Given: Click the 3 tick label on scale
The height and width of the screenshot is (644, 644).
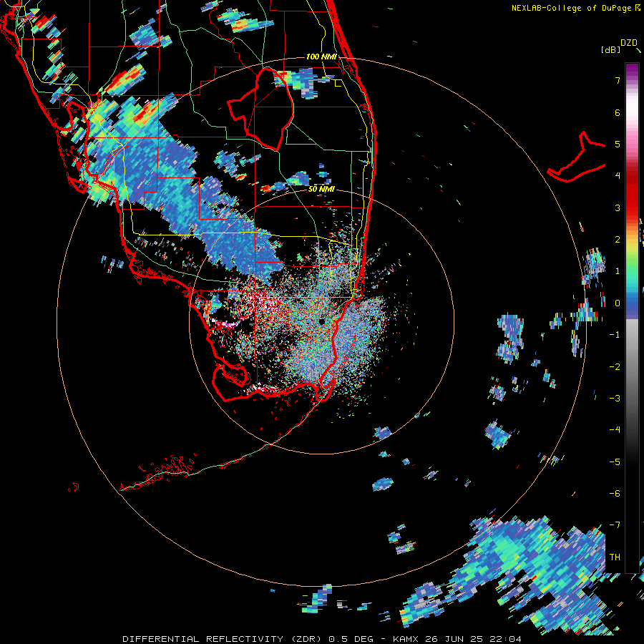Looking at the screenshot, I should (x=618, y=208).
